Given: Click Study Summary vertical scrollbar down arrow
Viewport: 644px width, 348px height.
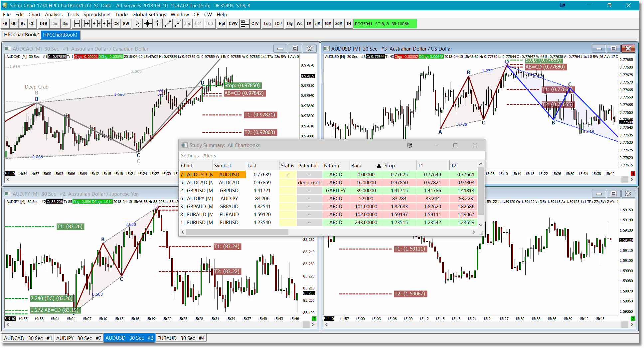Looking at the screenshot, I should click(481, 225).
